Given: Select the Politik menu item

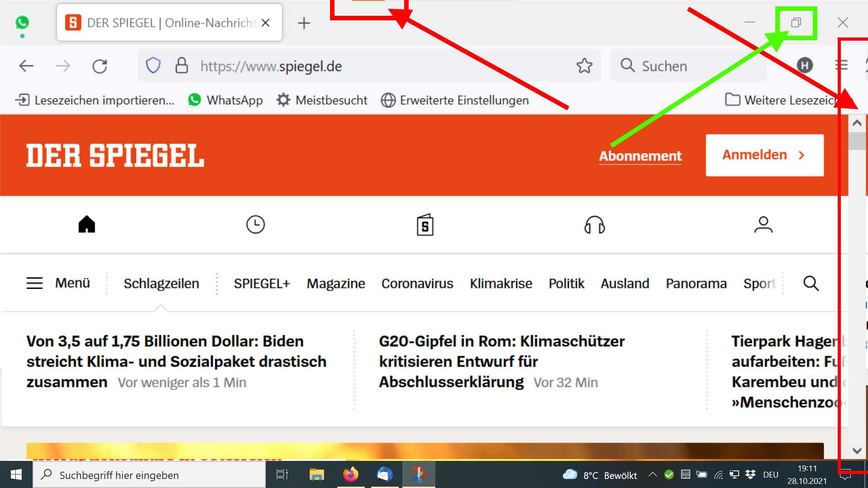Looking at the screenshot, I should pos(566,284).
